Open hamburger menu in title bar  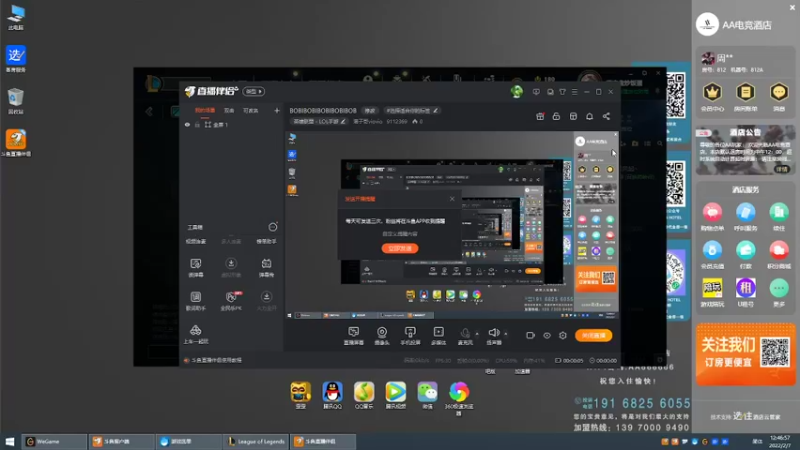point(574,92)
